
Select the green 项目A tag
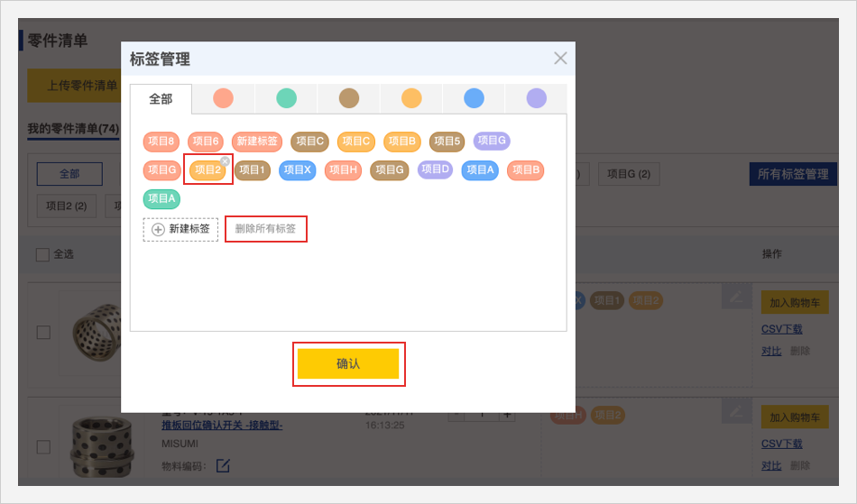tap(161, 198)
